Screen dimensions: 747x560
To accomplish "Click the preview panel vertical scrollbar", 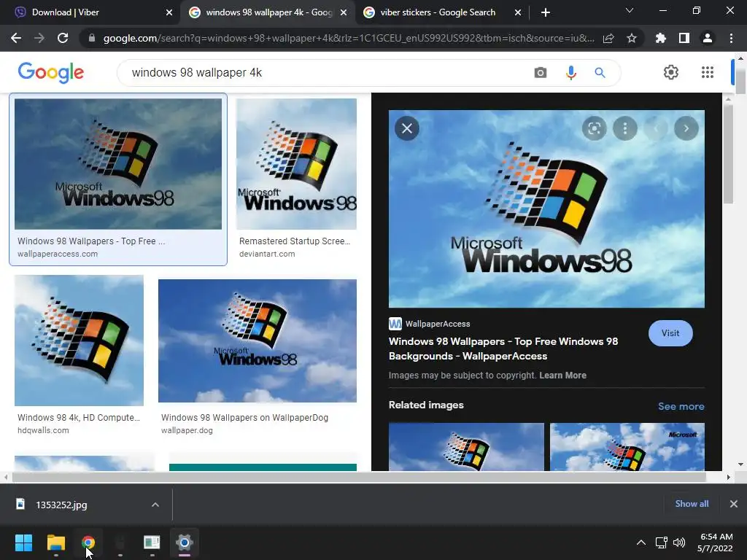I will (728, 153).
